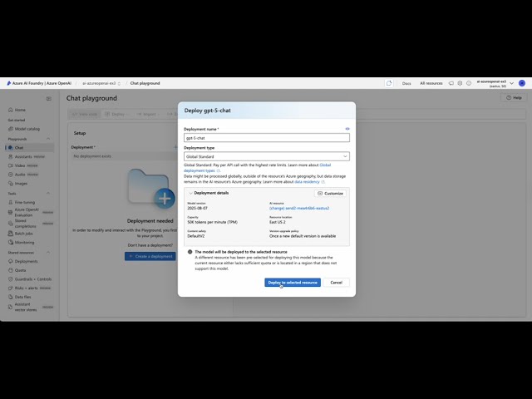
Task: Click the Azure AI Foundry logo icon
Action: coord(9,83)
